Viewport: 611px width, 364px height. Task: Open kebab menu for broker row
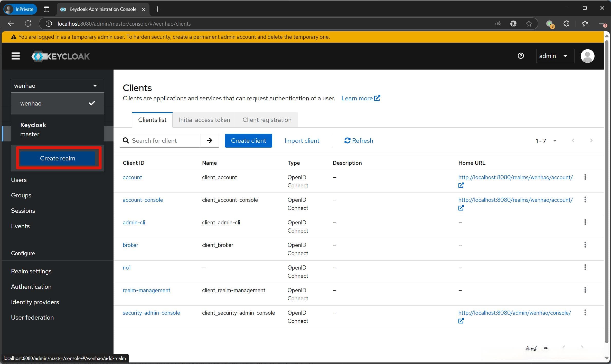tap(585, 245)
